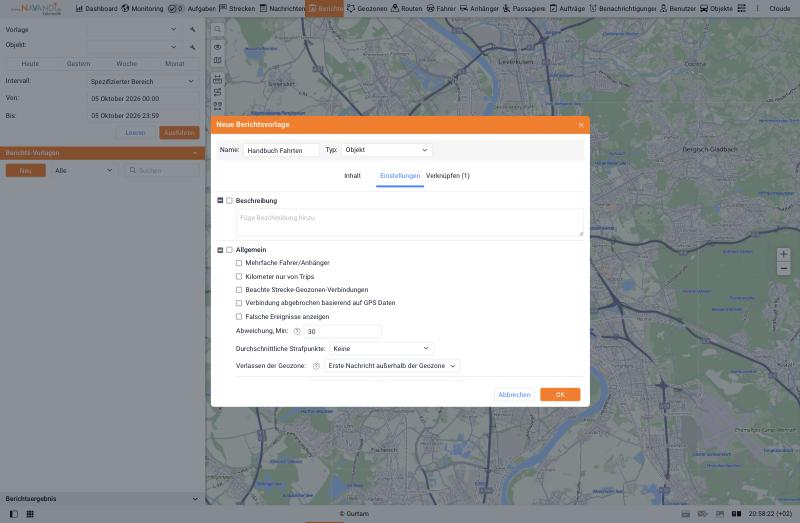Toggle the Allgemein section checkbox
This screenshot has height=523, width=800.
click(230, 250)
